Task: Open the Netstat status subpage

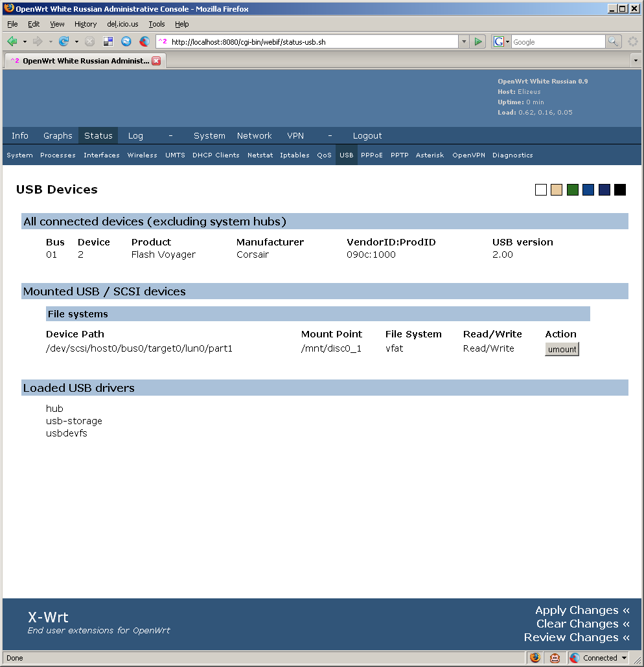Action: pyautogui.click(x=260, y=155)
